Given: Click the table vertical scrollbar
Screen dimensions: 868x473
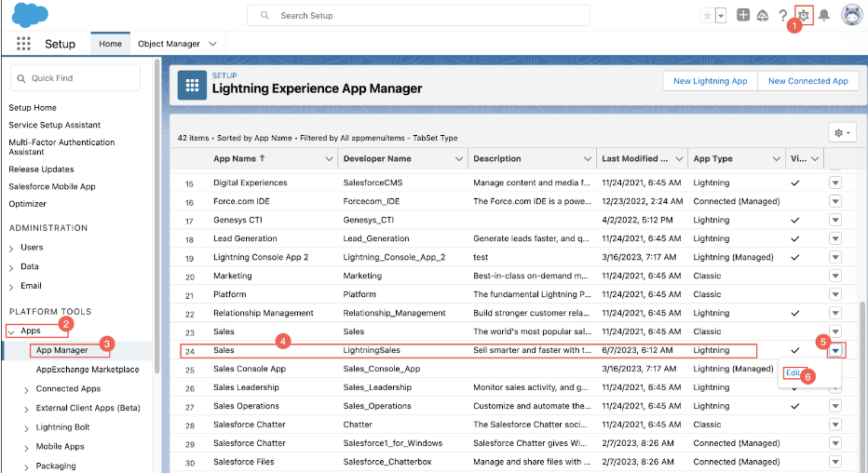Looking at the screenshot, I should [861, 385].
